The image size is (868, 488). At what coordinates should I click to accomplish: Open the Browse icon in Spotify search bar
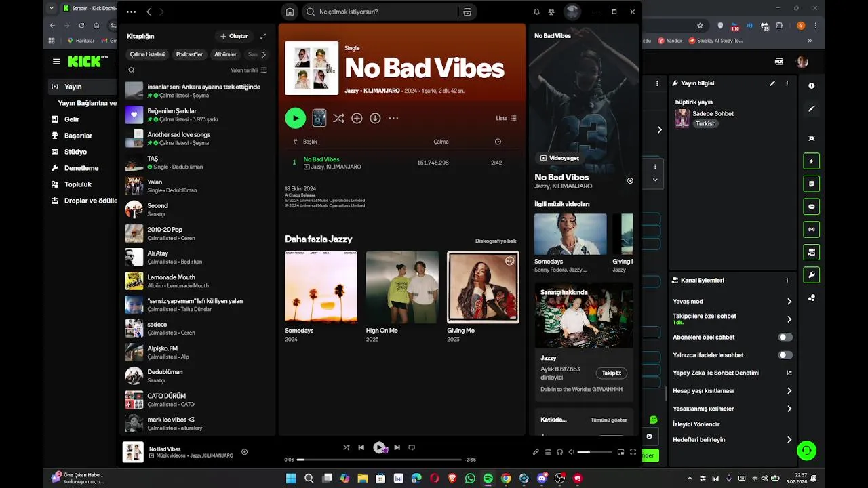pyautogui.click(x=467, y=12)
